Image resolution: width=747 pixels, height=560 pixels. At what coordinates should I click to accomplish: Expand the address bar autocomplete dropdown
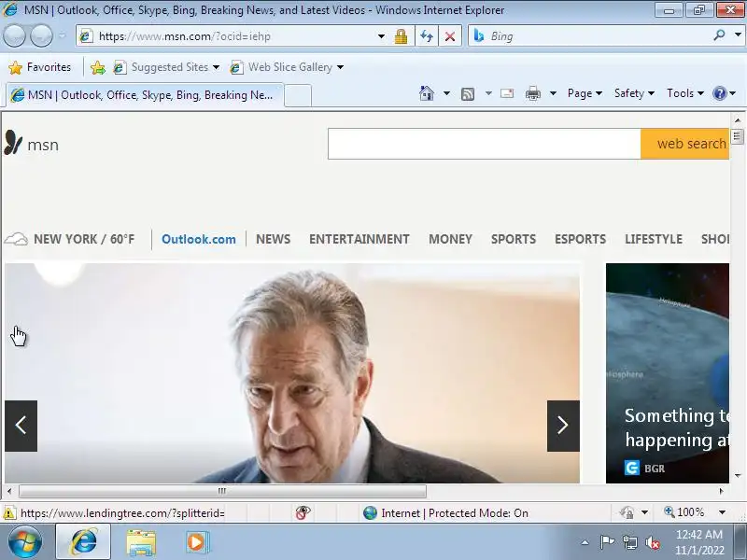click(x=381, y=36)
